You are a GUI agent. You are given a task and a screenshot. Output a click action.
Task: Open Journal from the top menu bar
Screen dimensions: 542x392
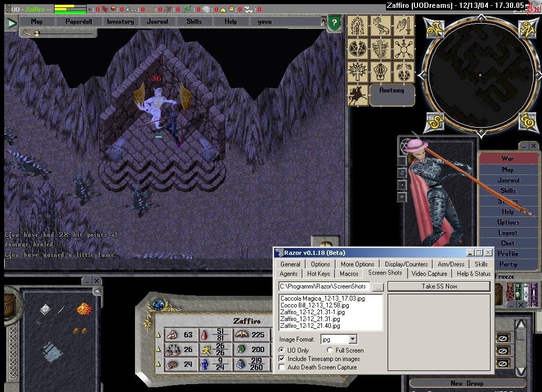[x=158, y=22]
